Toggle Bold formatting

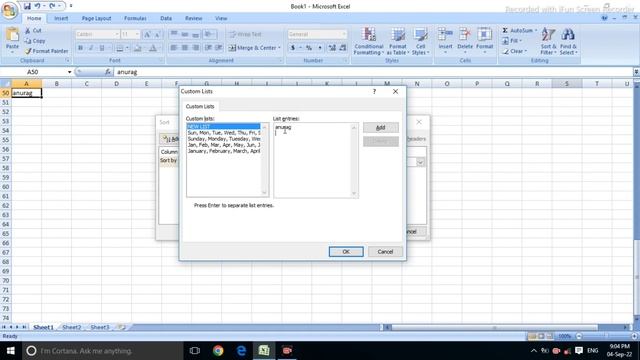coord(80,48)
